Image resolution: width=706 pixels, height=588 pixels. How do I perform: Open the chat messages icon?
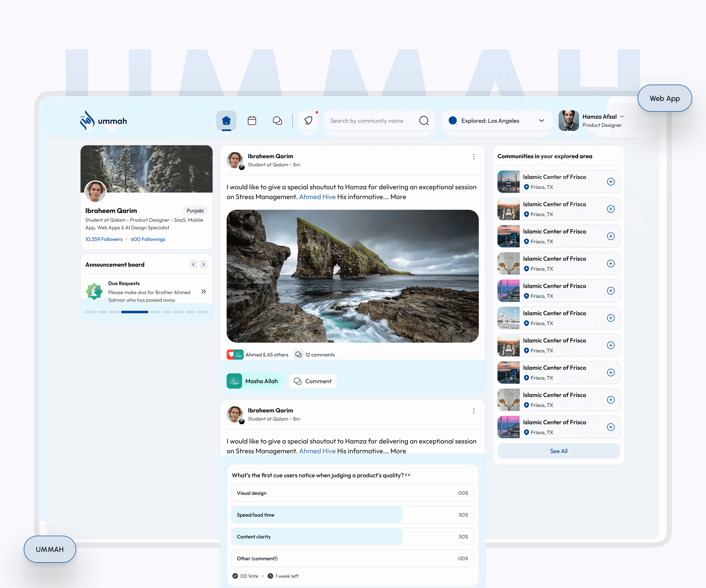[x=277, y=121]
